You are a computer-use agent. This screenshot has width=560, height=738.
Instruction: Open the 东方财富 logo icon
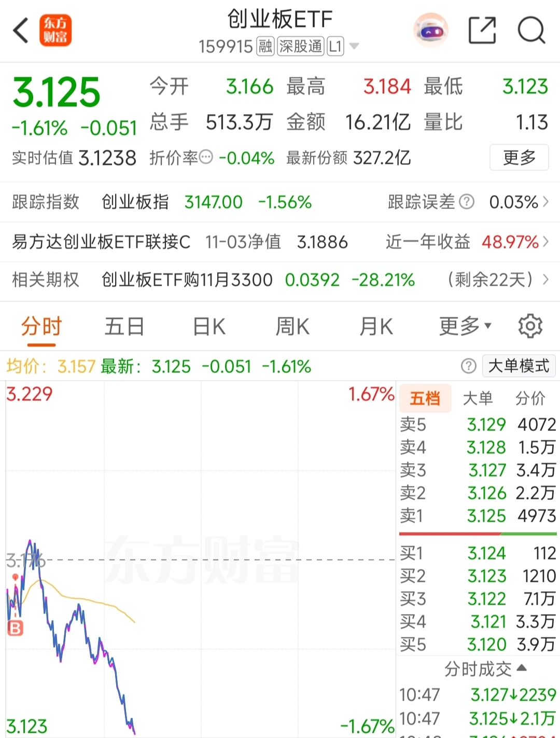click(55, 30)
